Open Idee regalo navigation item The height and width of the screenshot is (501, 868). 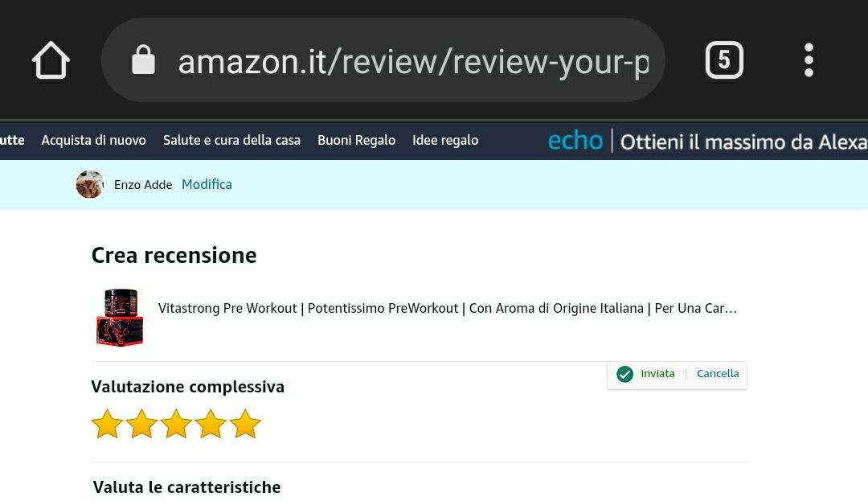(445, 140)
